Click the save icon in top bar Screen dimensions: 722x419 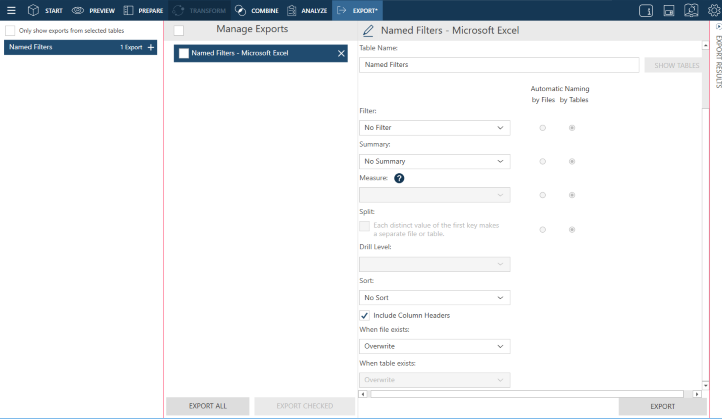pyautogui.click(x=668, y=10)
